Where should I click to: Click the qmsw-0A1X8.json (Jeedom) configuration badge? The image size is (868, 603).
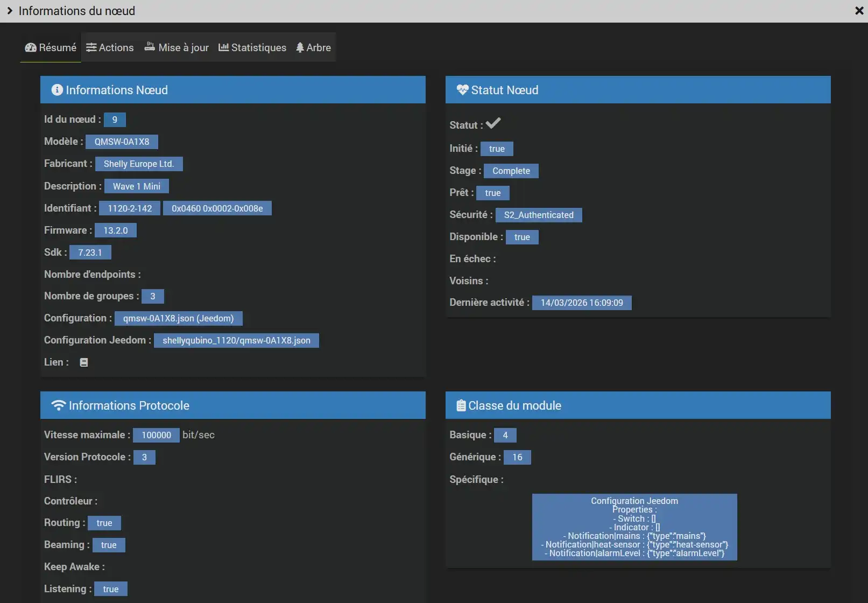coord(178,318)
